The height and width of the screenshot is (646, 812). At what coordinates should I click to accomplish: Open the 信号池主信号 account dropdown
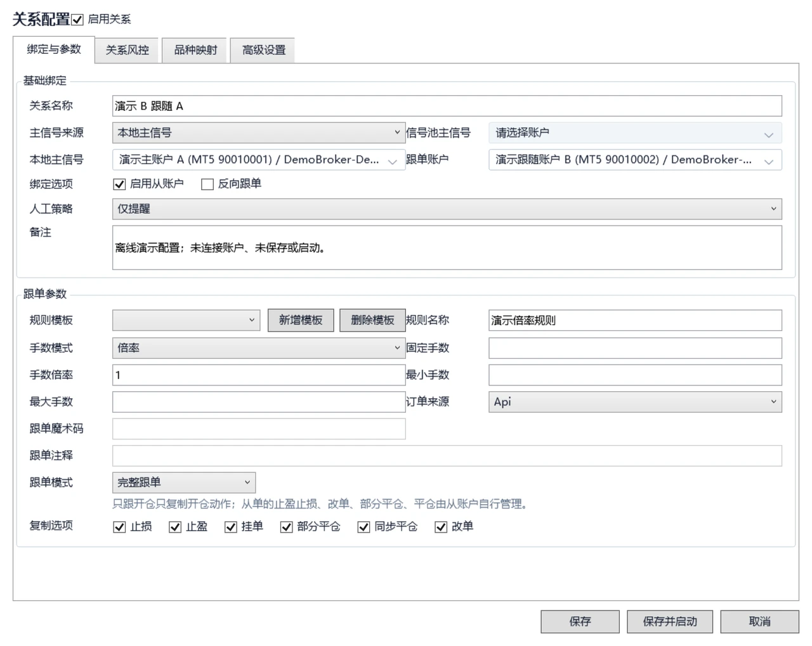635,133
